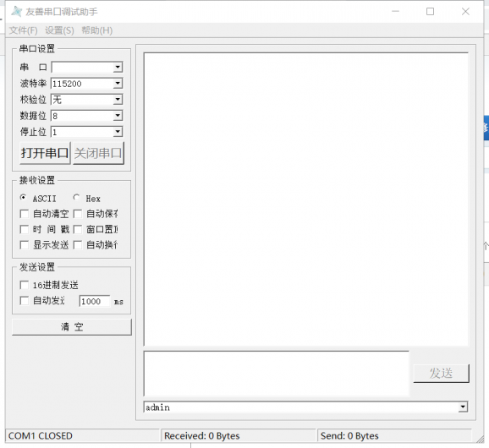
Task: Click the COM1 CLOSED status text
Action: [x=41, y=435]
